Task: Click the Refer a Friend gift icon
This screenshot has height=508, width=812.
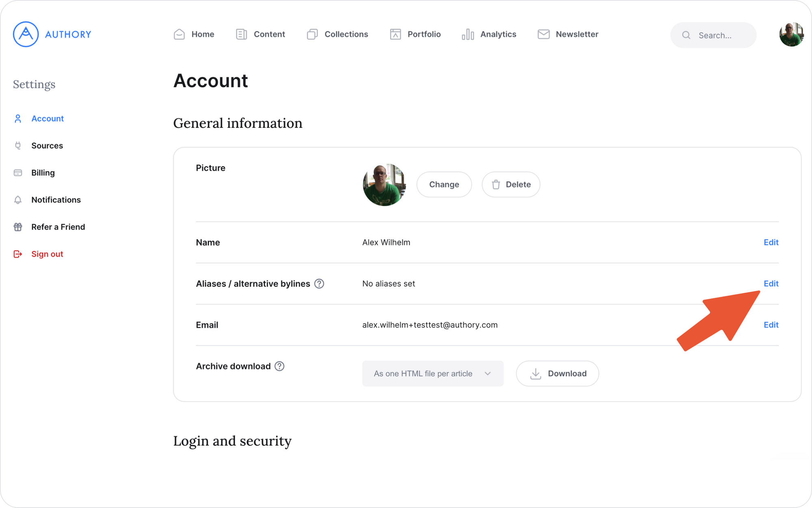Action: point(18,227)
